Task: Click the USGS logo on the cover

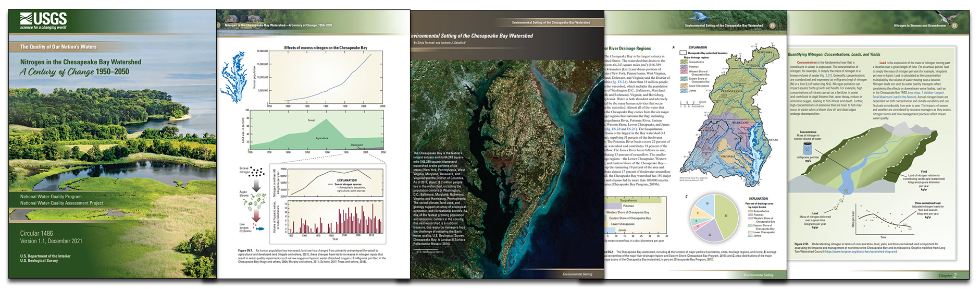Action: [x=43, y=21]
